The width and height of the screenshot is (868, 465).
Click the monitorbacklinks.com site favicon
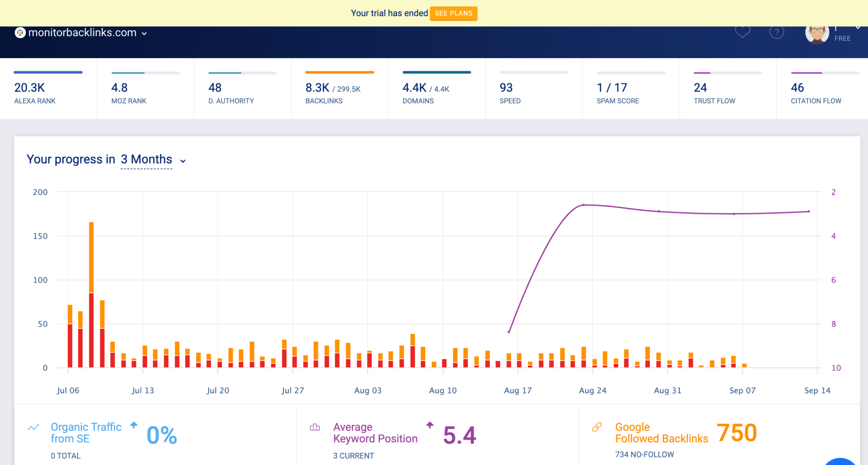20,33
